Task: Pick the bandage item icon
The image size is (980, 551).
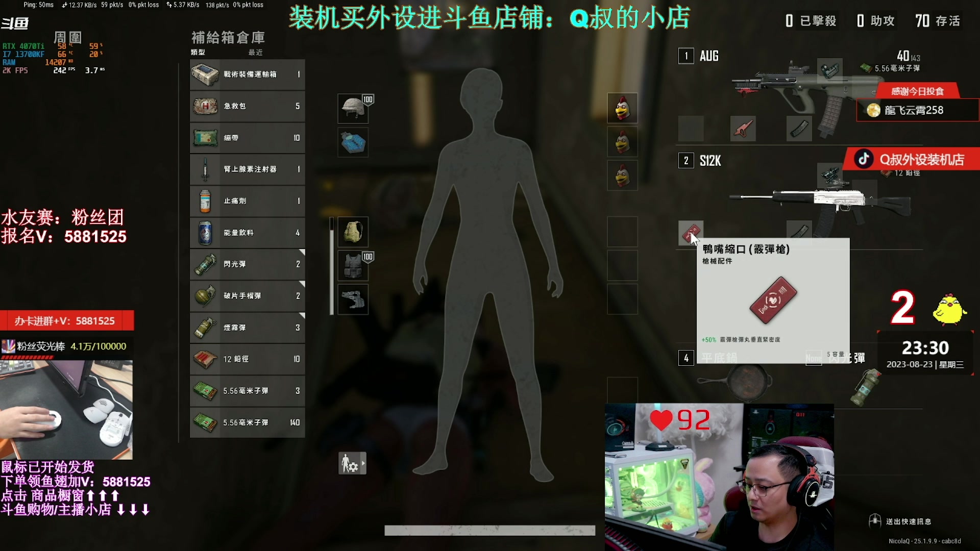Action: tap(205, 138)
